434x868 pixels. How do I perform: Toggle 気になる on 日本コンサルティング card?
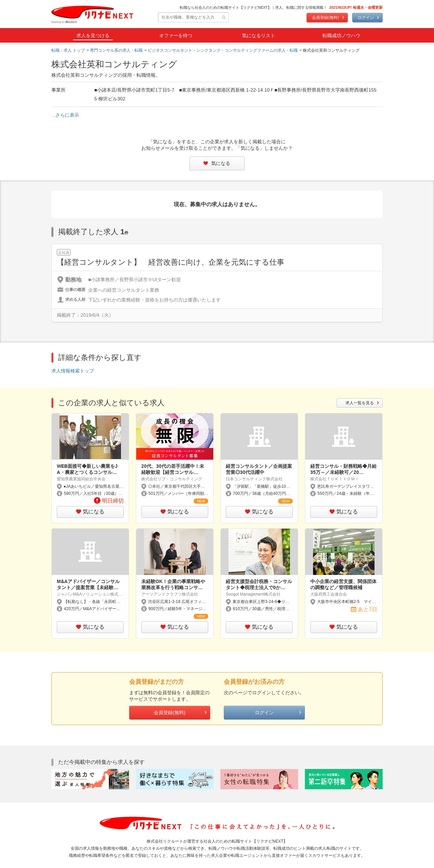(259, 512)
